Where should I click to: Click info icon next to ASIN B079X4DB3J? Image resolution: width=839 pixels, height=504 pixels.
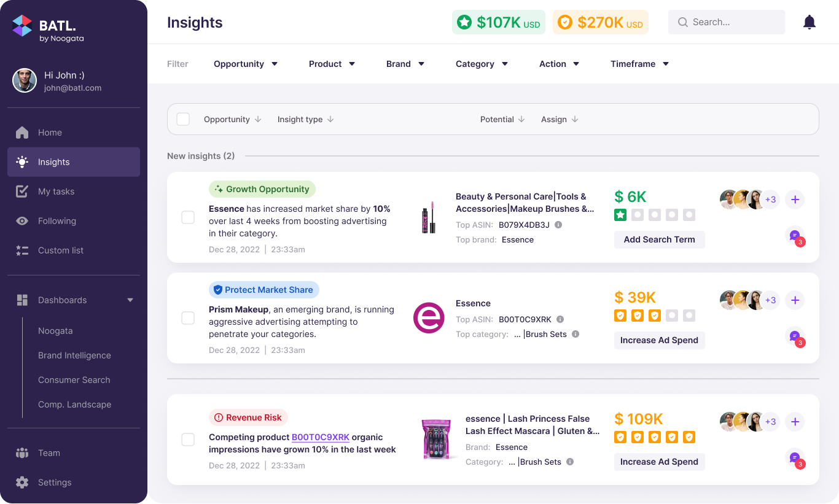(x=558, y=225)
